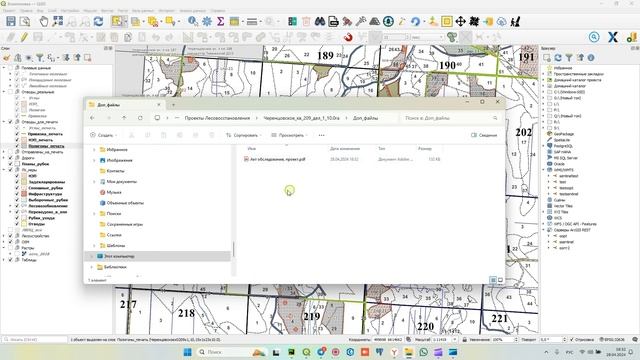Collapse the Отводы_для_печати layer group

pyautogui.click(x=4, y=122)
